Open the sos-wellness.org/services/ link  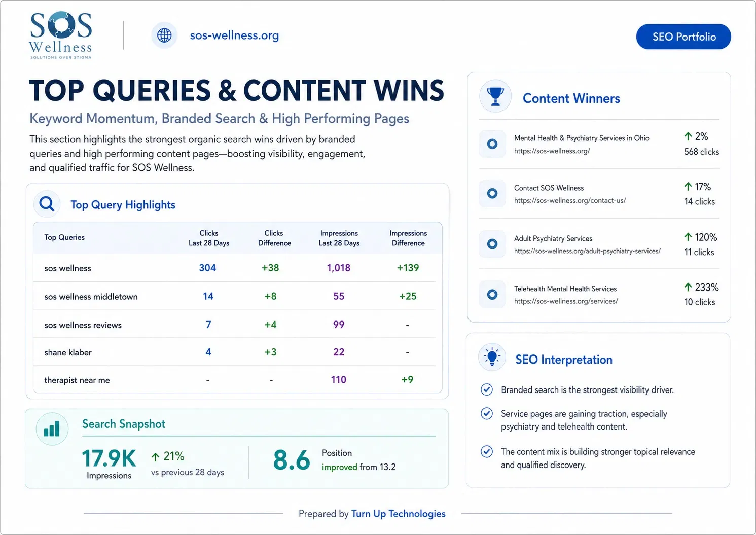[x=566, y=301]
